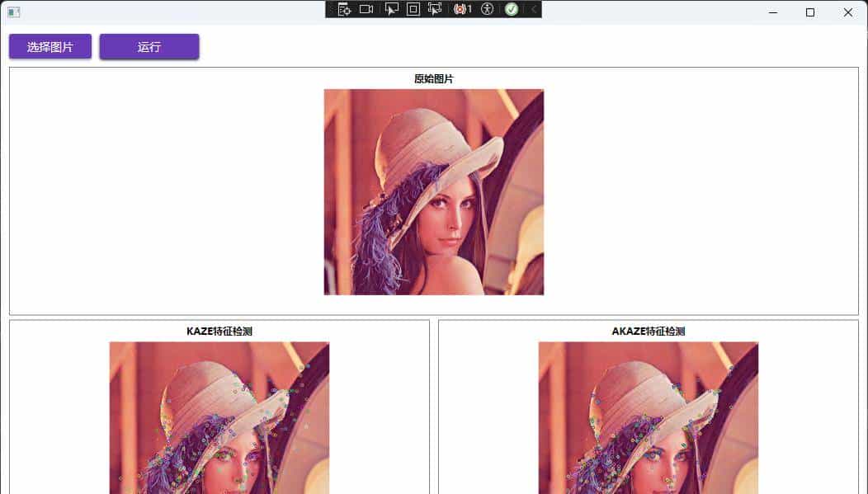Maximize the application window

coord(809,12)
